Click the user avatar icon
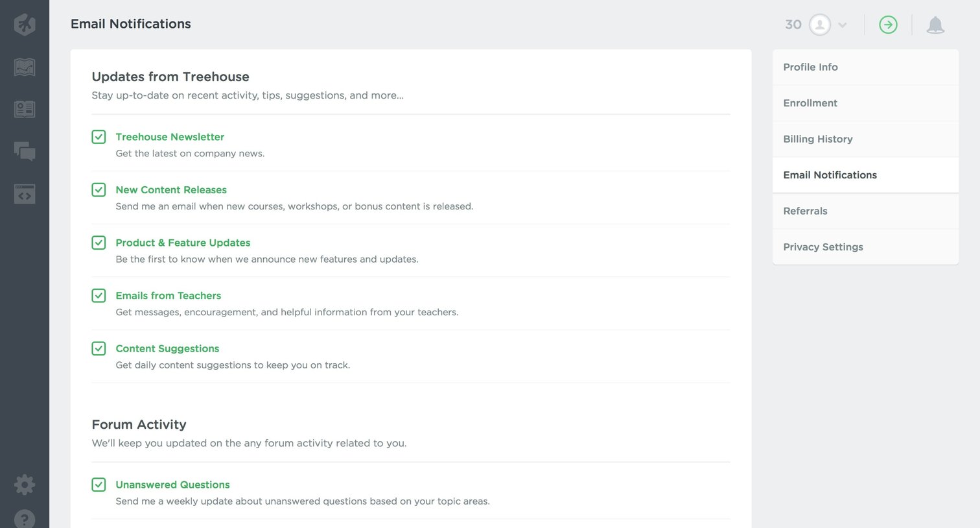This screenshot has width=980, height=528. (820, 25)
